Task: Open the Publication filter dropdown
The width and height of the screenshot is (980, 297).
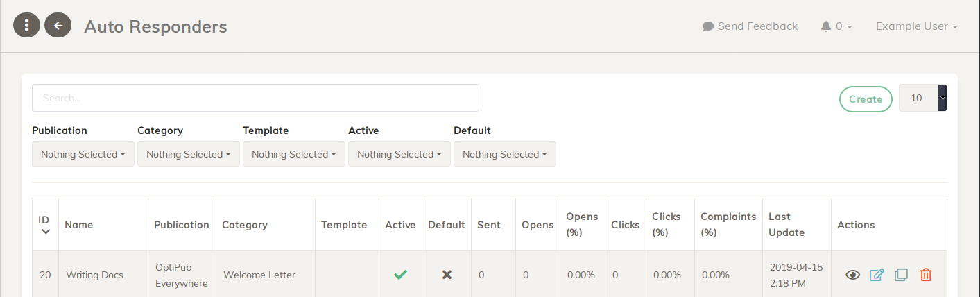Action: [83, 154]
